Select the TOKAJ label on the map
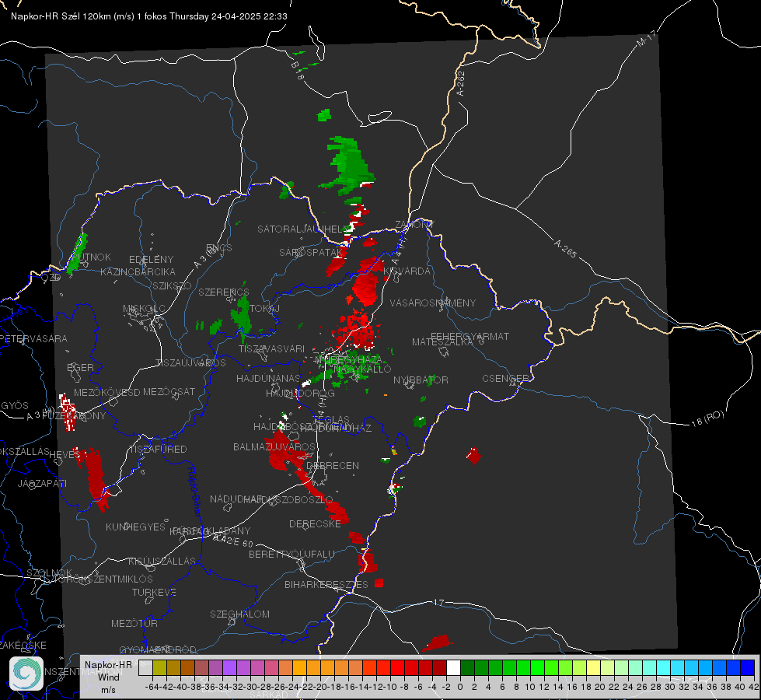Screen dimensions: 761x700 [x=265, y=309]
